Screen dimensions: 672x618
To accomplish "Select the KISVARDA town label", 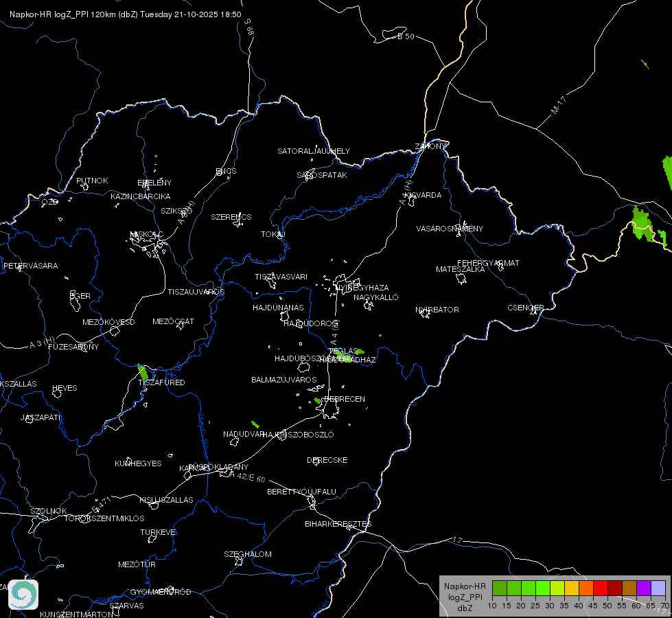I will (x=423, y=195).
